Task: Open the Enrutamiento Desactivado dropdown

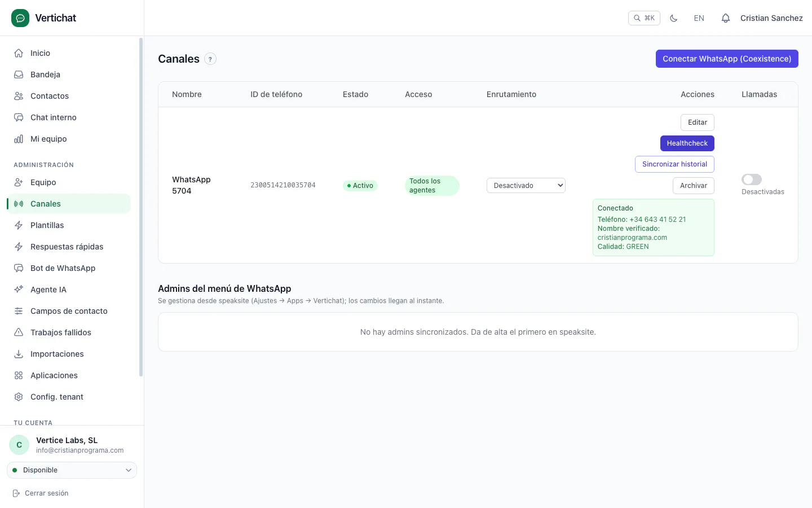Action: pos(526,185)
